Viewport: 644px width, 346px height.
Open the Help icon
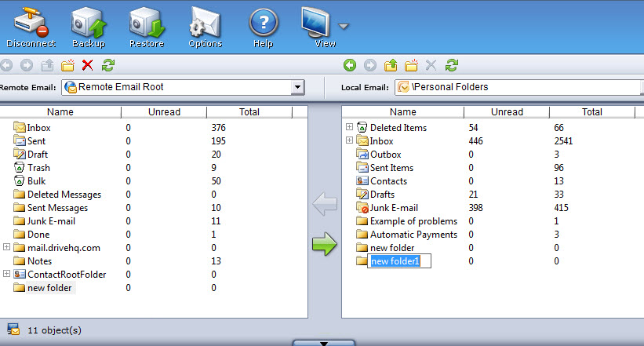(264, 24)
